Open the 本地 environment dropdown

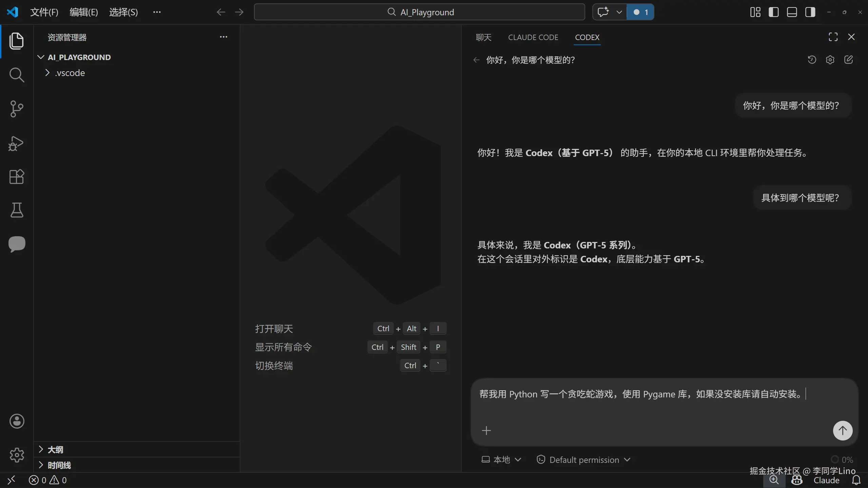[x=501, y=460]
